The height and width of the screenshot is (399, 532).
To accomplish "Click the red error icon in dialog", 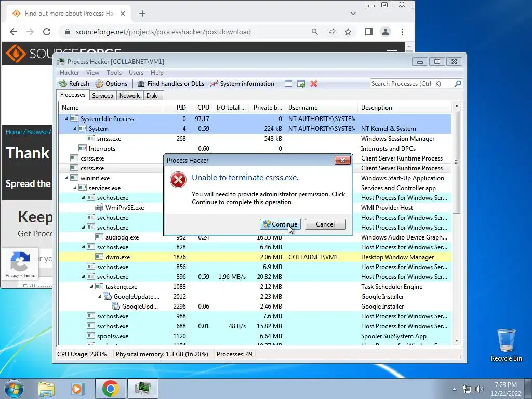I will click(x=178, y=180).
